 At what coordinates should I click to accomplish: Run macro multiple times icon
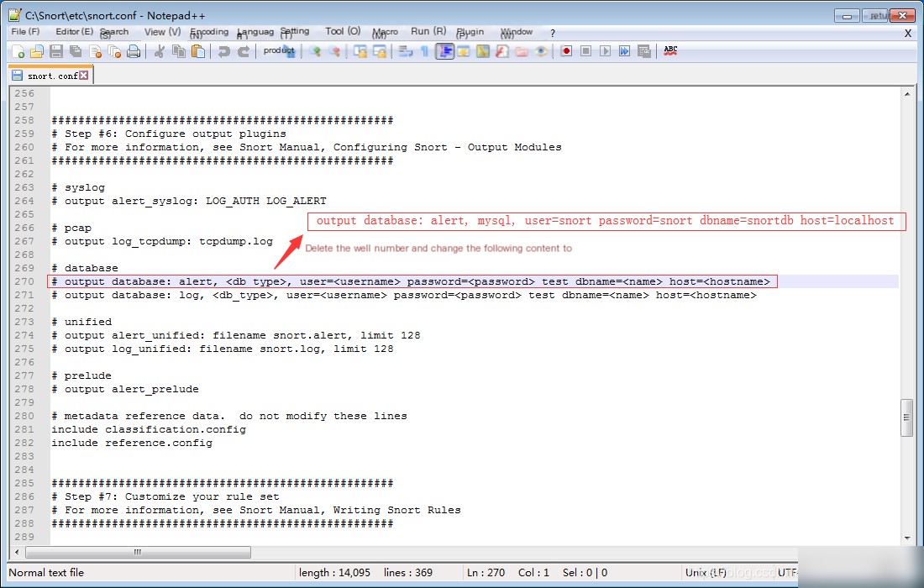(625, 51)
